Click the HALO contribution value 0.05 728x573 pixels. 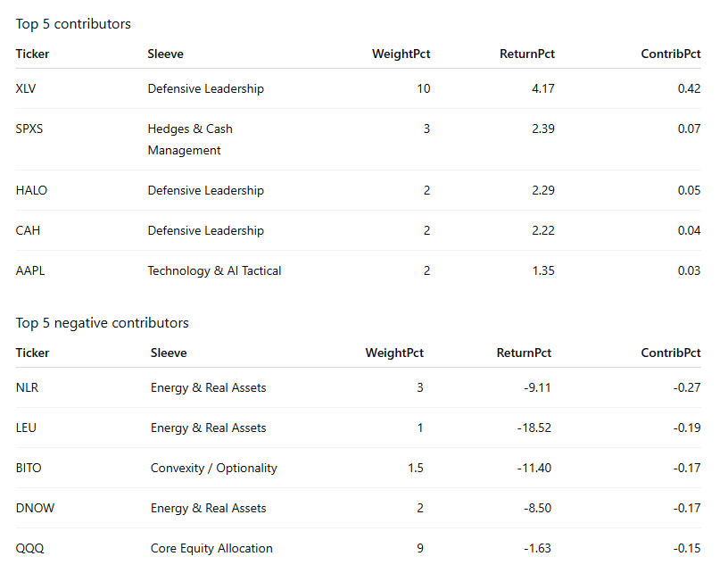click(689, 190)
